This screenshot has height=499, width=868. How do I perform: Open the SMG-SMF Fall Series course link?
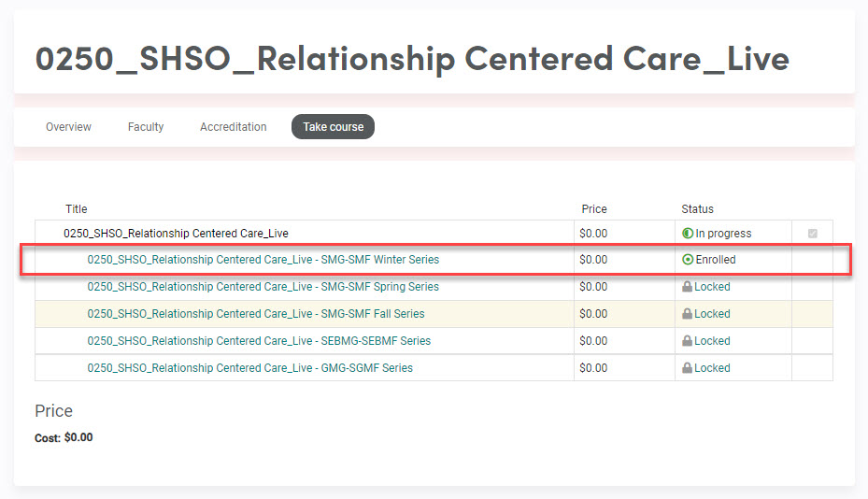click(255, 314)
